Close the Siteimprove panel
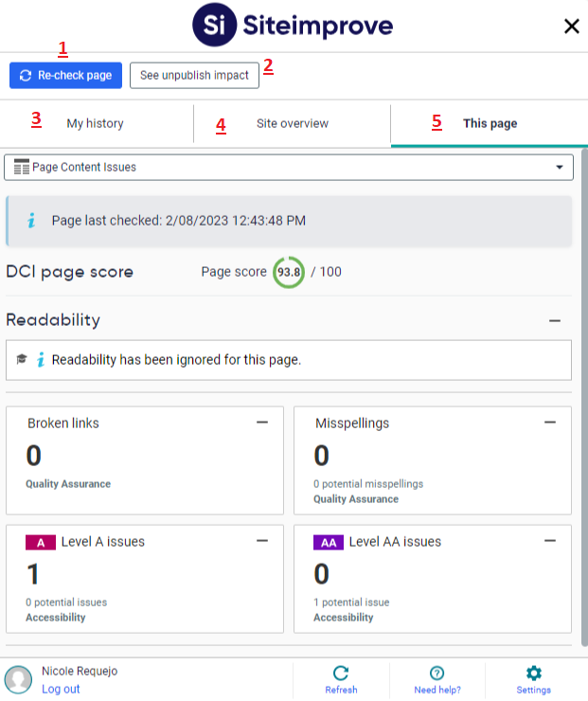This screenshot has width=588, height=701. [x=572, y=26]
